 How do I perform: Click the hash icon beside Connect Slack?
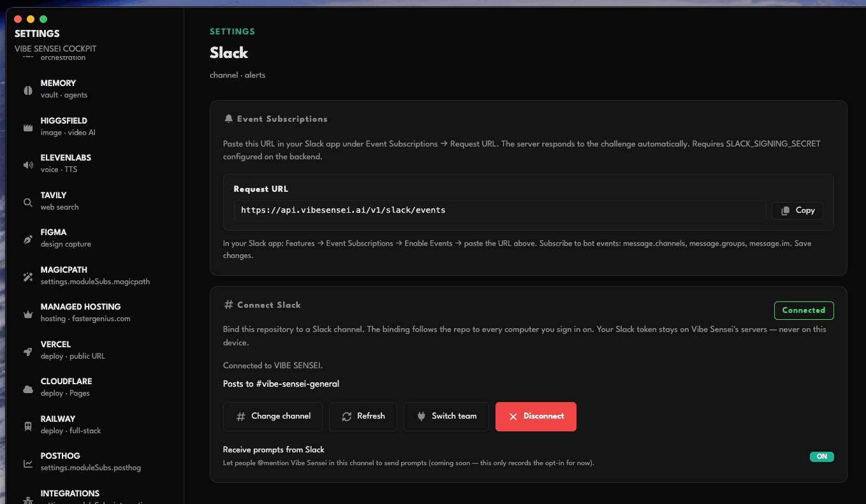228,305
